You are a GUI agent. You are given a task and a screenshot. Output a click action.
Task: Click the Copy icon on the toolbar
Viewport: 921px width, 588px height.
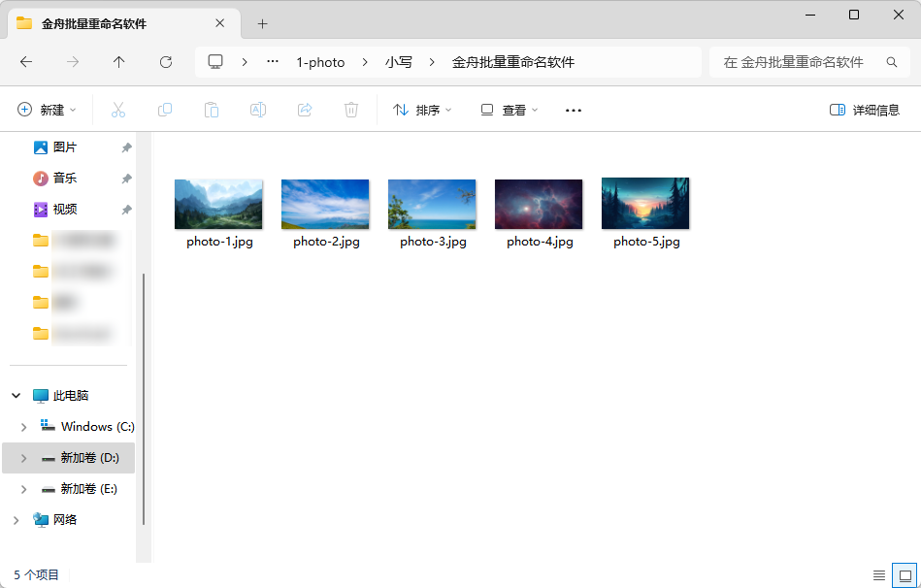click(165, 110)
